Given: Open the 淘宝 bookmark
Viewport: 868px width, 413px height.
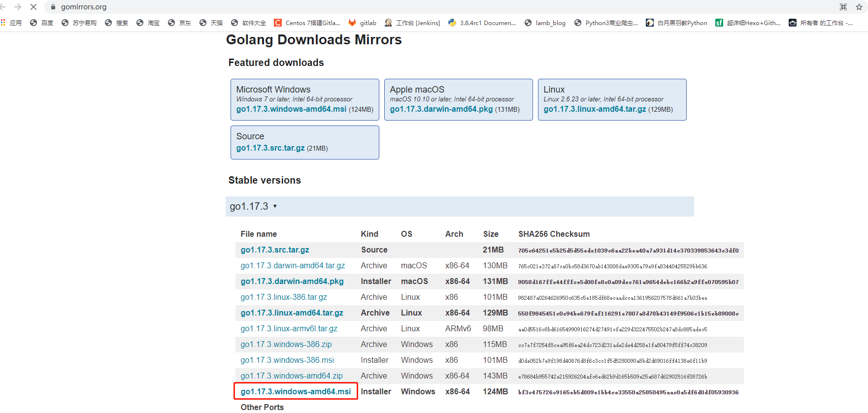Looking at the screenshot, I should click(148, 23).
